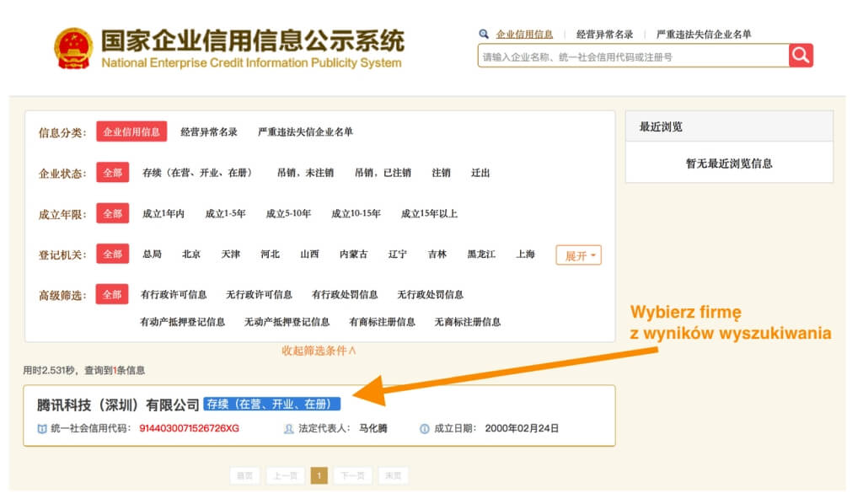Click the establishment date info icon
The height and width of the screenshot is (504, 863).
point(425,429)
